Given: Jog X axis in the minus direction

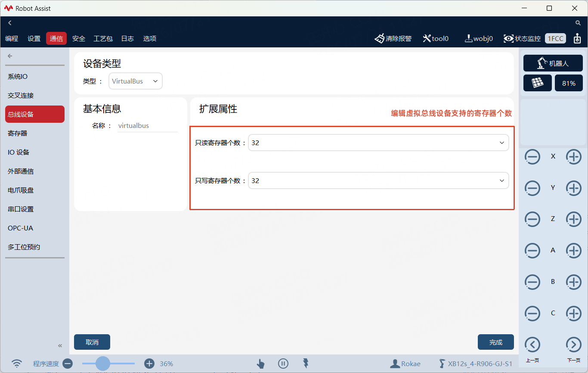Looking at the screenshot, I should click(532, 157).
